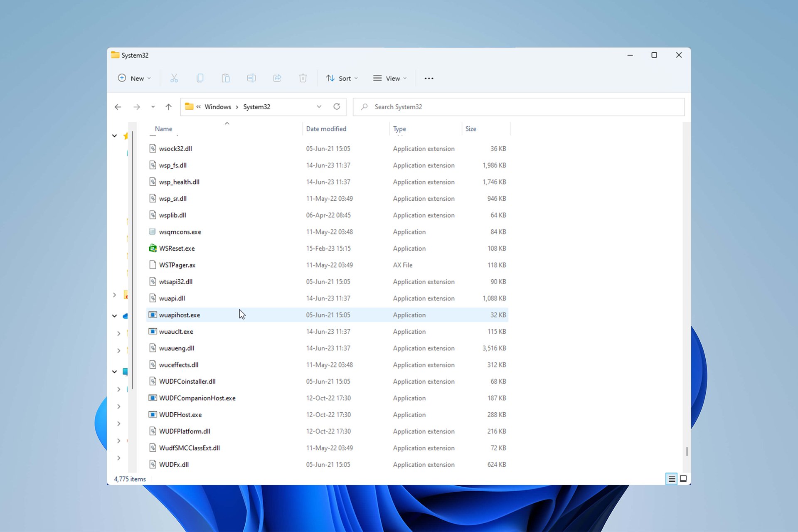Select the wsp_sr.dll file
798x532 pixels.
coord(328,198)
